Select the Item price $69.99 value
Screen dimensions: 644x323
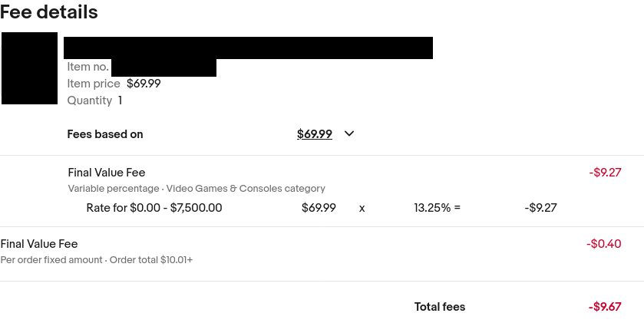tap(144, 84)
